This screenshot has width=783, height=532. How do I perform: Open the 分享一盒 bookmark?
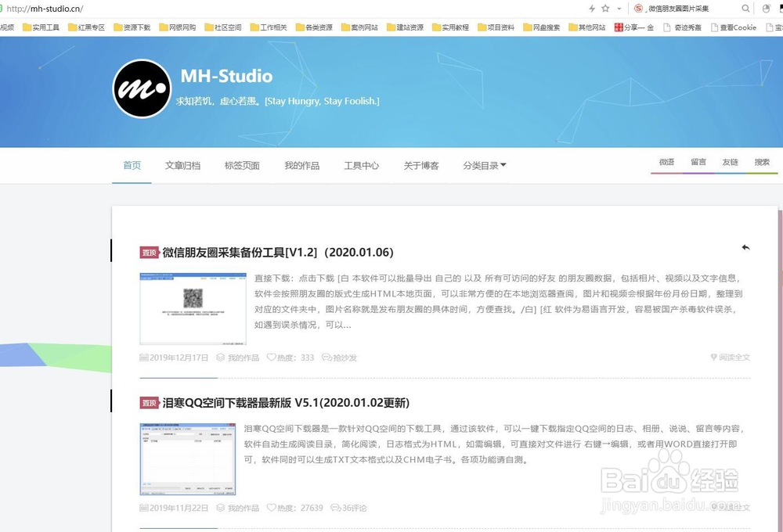coord(634,27)
